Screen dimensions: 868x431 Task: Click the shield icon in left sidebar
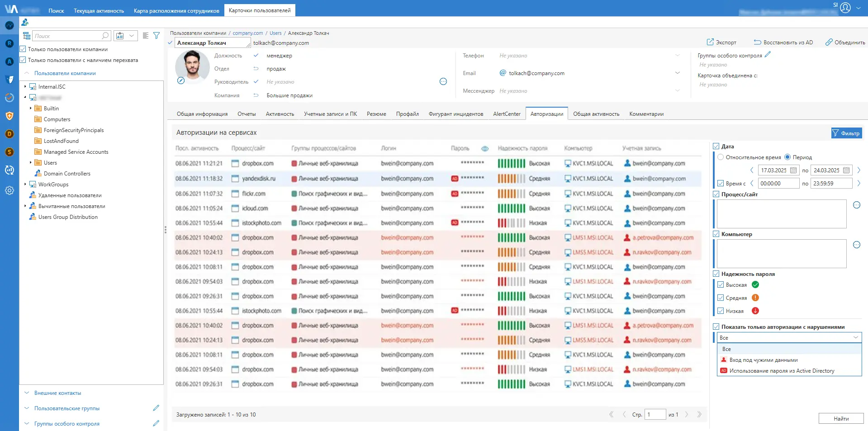point(9,116)
